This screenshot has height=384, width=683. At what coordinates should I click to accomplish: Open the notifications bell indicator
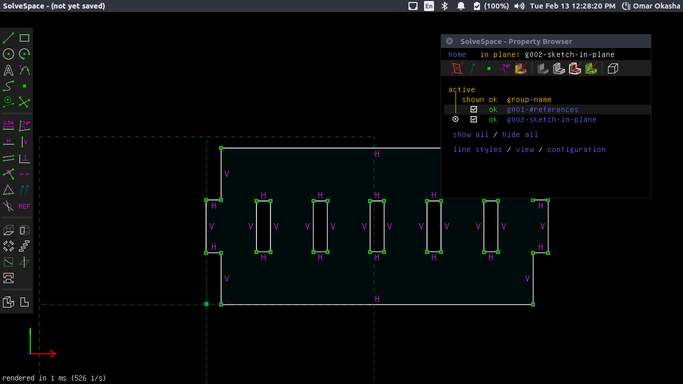461,6
